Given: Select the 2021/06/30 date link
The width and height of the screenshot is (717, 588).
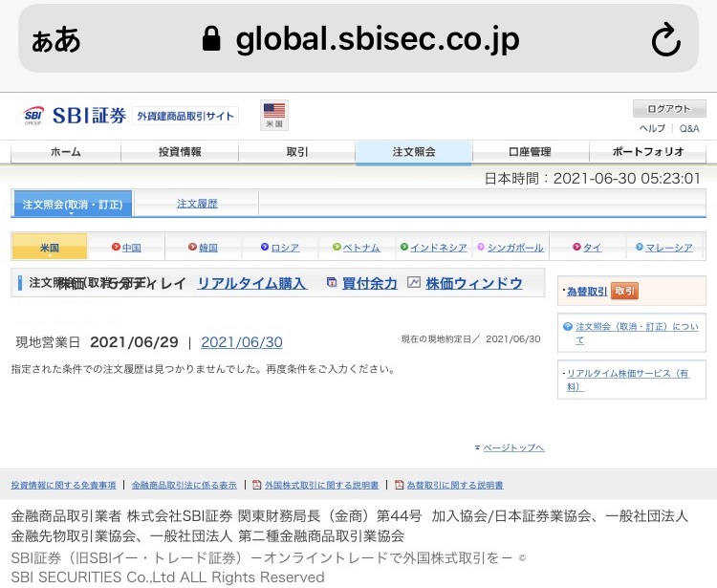Looking at the screenshot, I should point(242,342).
